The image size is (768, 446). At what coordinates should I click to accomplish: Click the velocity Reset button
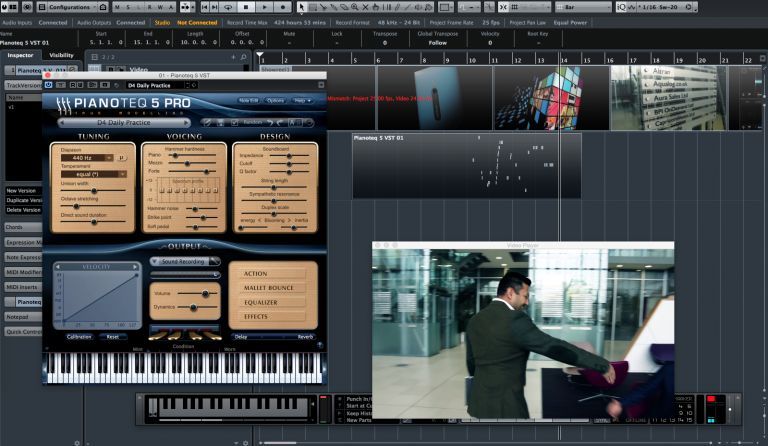113,337
